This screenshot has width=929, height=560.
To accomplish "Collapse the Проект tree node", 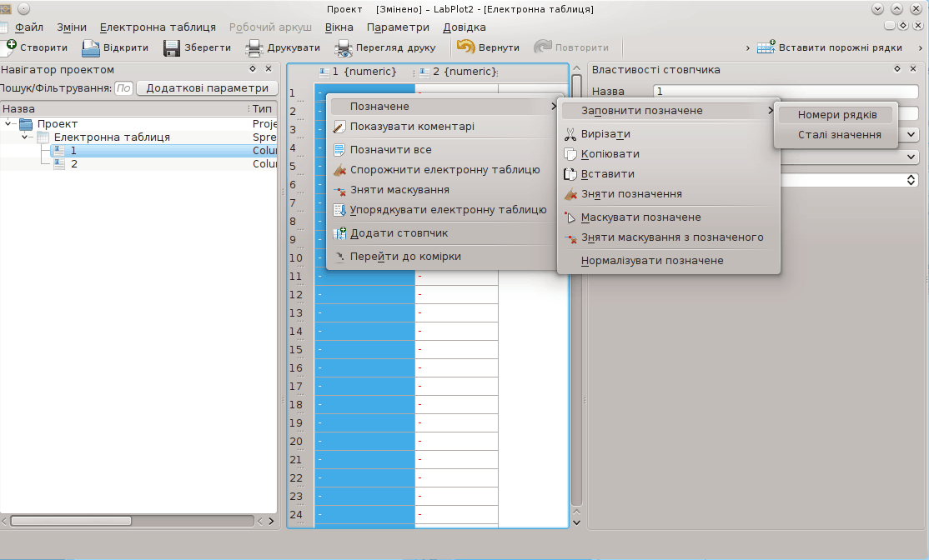I will tap(10, 124).
